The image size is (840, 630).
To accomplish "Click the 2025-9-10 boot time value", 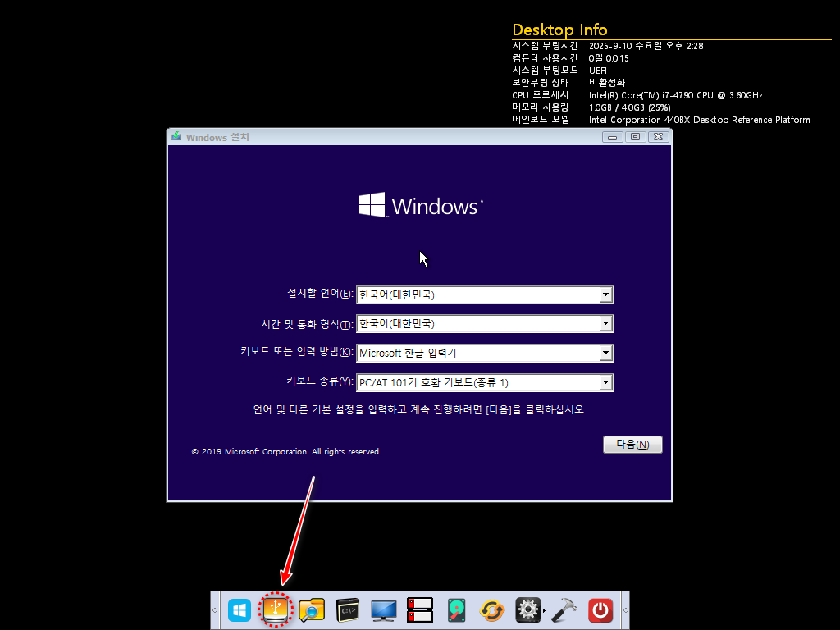I will [x=646, y=46].
